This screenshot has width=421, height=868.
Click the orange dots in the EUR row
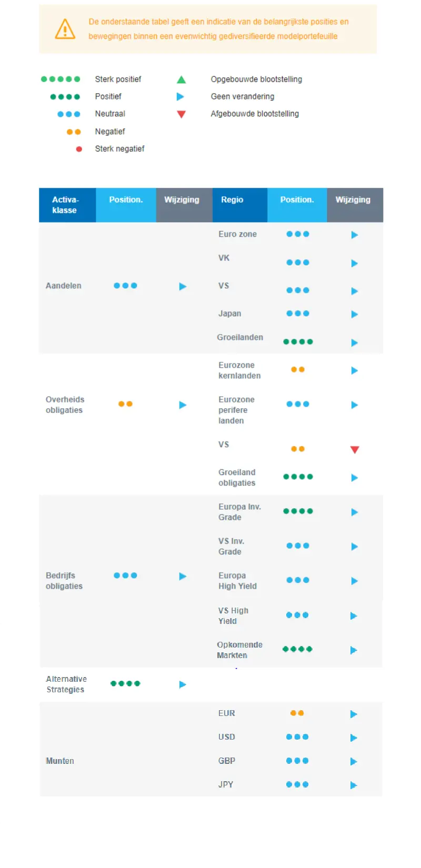(x=297, y=713)
